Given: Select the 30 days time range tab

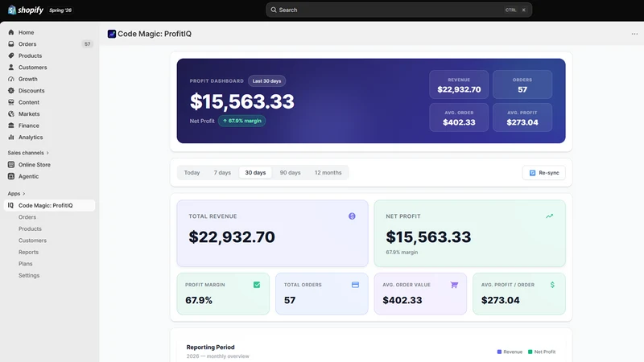Looking at the screenshot, I should (x=255, y=173).
